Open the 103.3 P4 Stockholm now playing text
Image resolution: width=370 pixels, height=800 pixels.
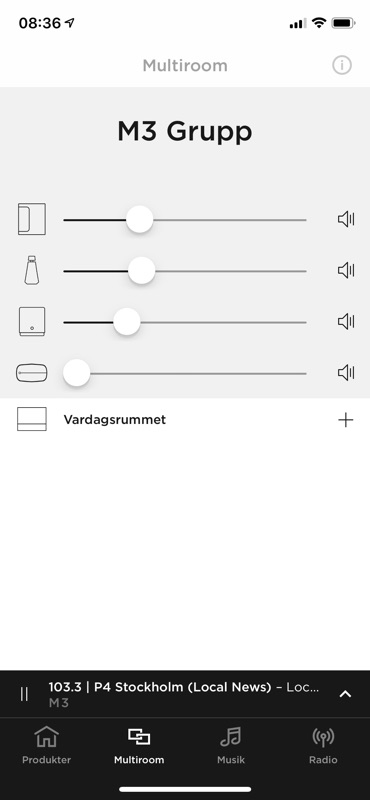184,687
